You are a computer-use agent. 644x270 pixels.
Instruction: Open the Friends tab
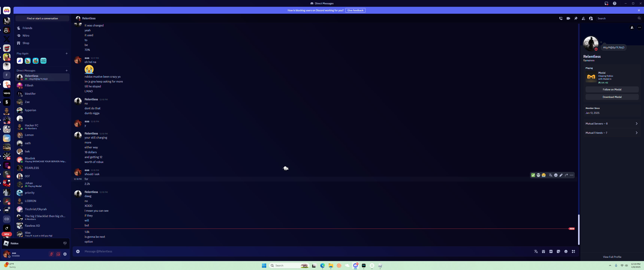coord(27,28)
